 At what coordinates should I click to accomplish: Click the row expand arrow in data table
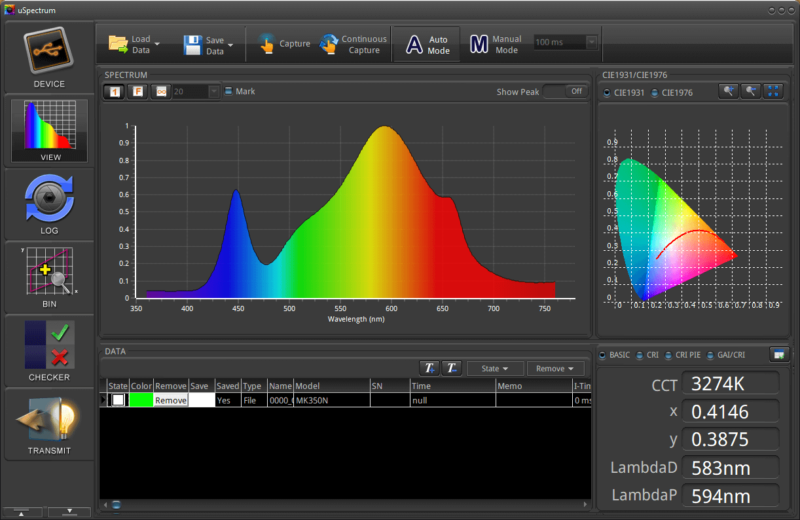tap(103, 400)
